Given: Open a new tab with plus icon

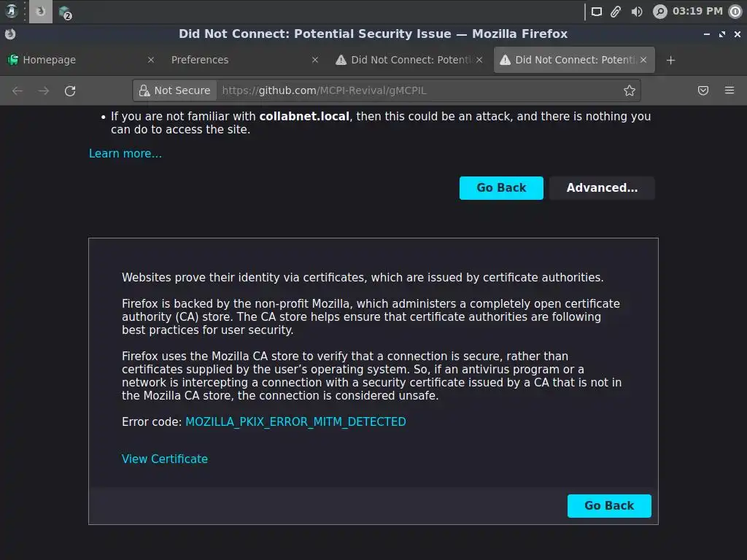Looking at the screenshot, I should click(671, 60).
